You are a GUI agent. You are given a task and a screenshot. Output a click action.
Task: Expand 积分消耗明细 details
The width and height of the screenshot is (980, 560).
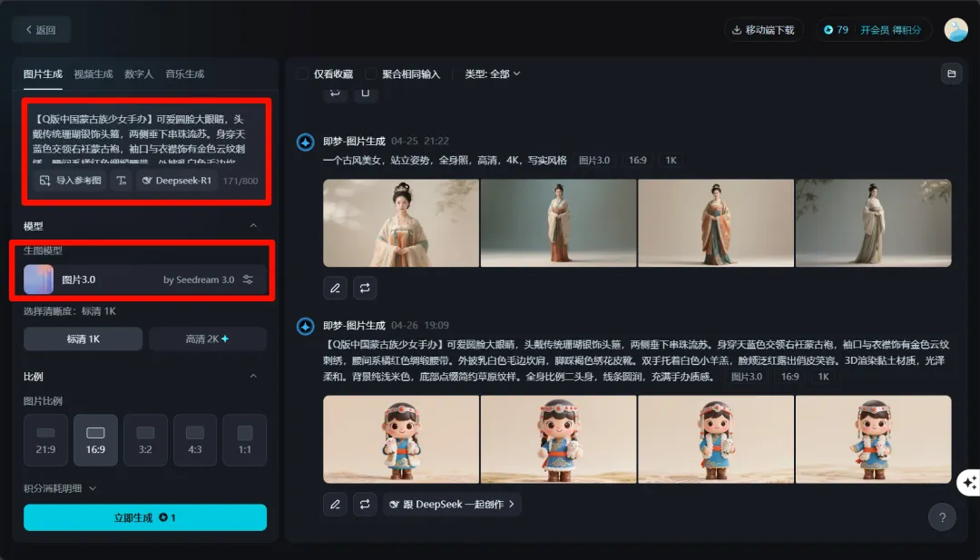[x=60, y=488]
